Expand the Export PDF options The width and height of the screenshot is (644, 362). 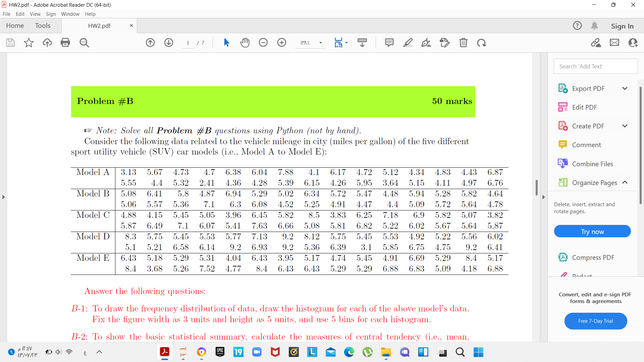[x=625, y=88]
